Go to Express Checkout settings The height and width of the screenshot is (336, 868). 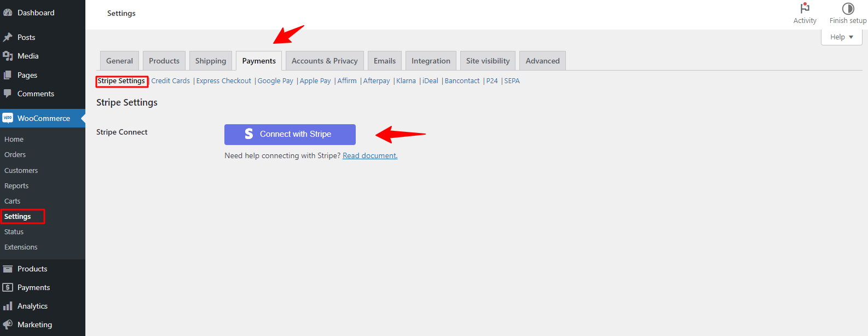click(223, 81)
